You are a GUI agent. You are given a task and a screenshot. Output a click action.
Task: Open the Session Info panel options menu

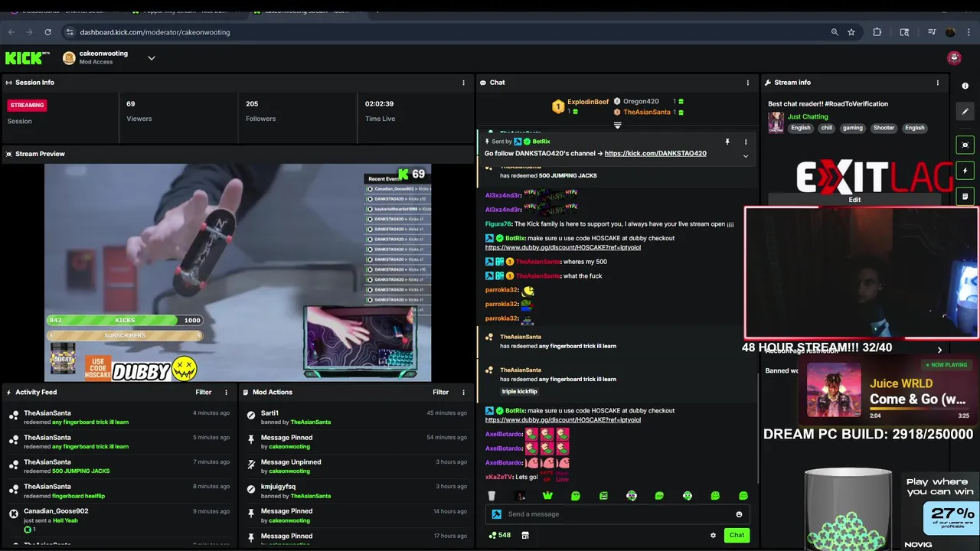click(463, 83)
